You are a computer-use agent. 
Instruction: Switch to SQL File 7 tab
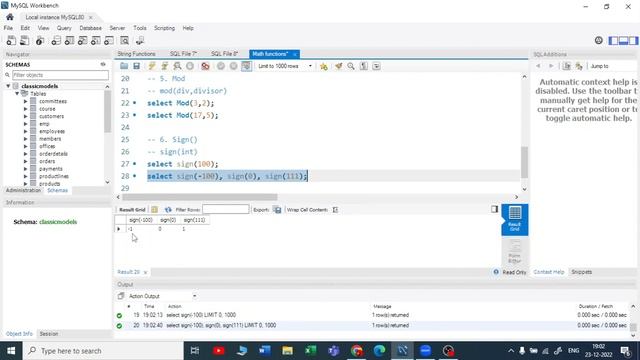pos(183,54)
